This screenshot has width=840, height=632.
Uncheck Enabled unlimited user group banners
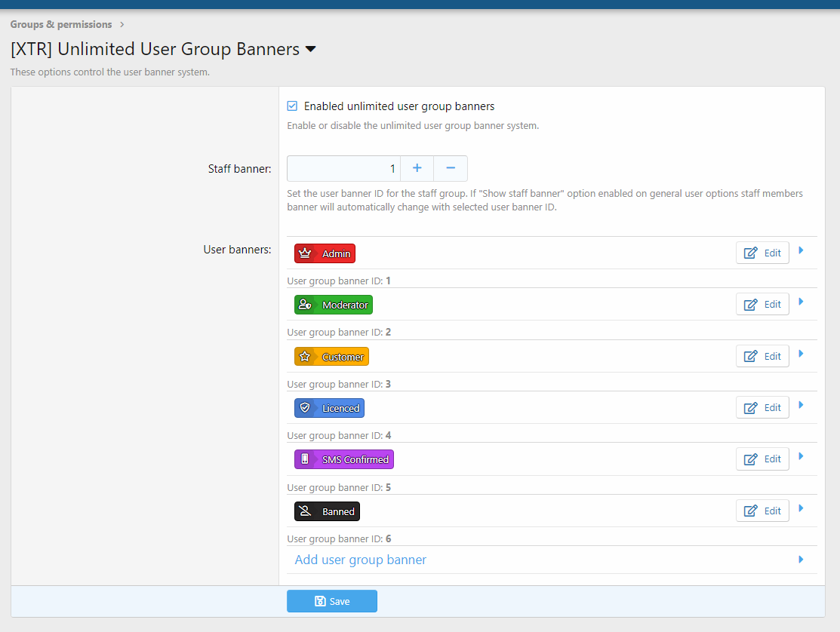point(293,106)
